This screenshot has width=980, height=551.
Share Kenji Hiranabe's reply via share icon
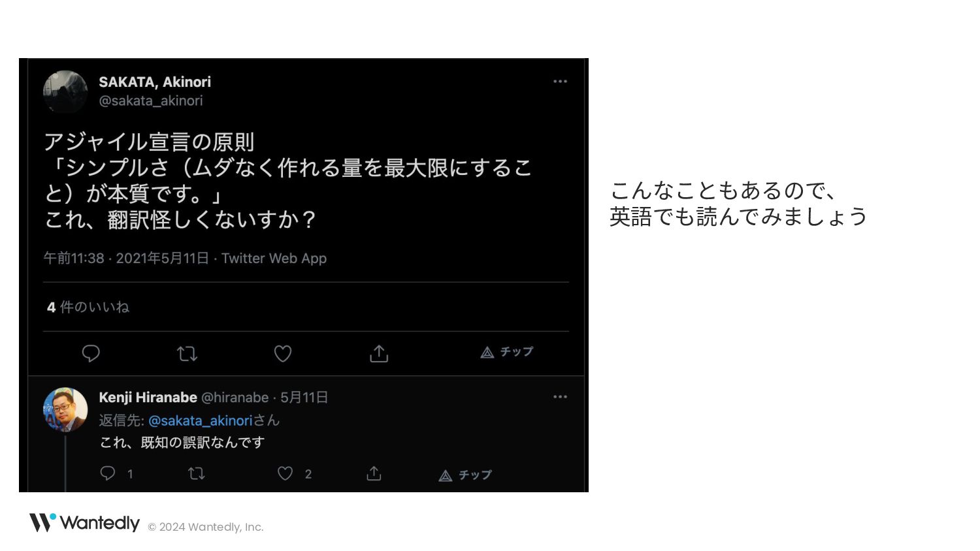point(374,473)
